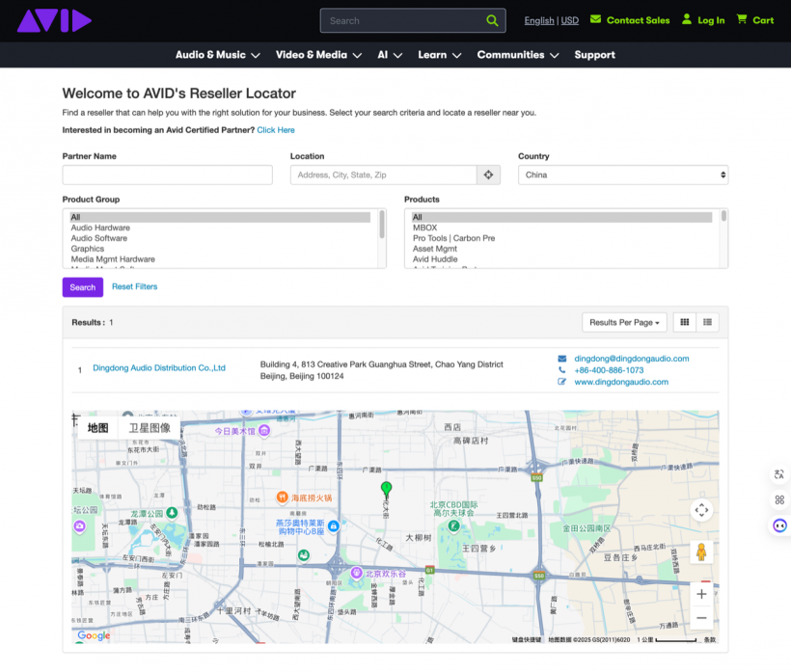The image size is (791, 672).
Task: Click map camera pan control
Action: 701,510
